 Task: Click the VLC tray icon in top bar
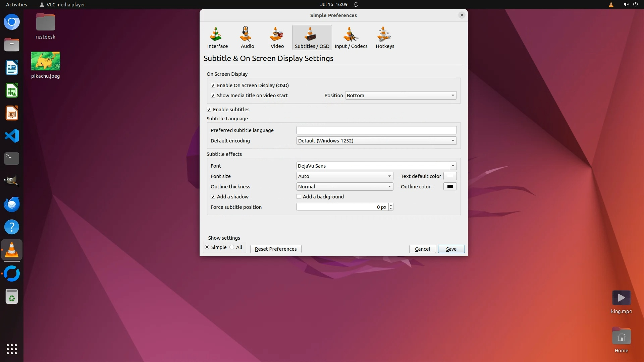pyautogui.click(x=611, y=4)
